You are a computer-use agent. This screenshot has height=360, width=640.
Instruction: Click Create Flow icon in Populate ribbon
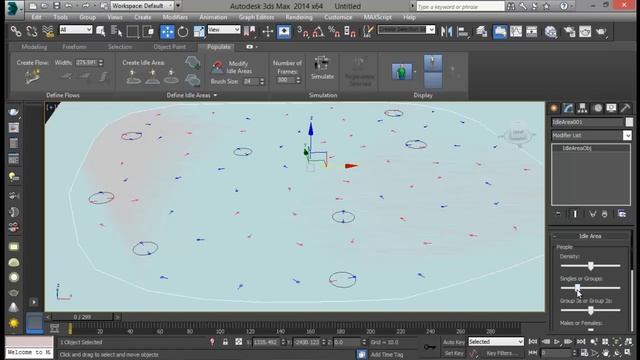pyautogui.click(x=32, y=76)
